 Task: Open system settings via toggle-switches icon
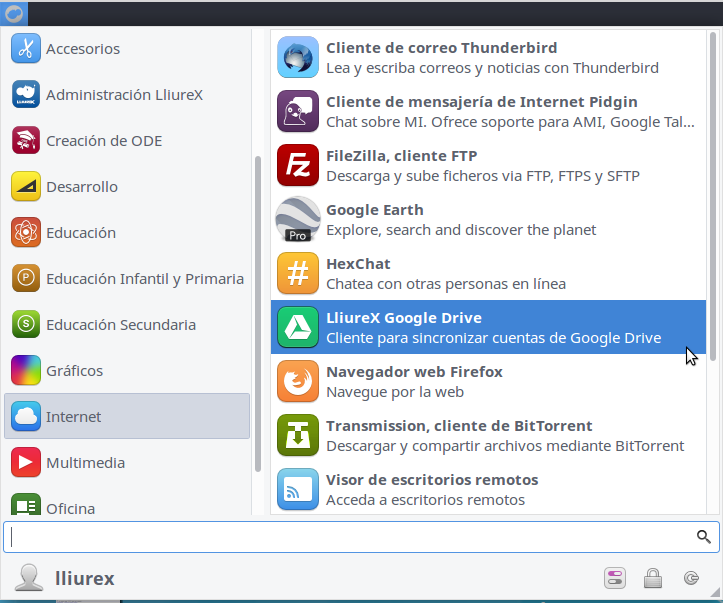tap(614, 578)
